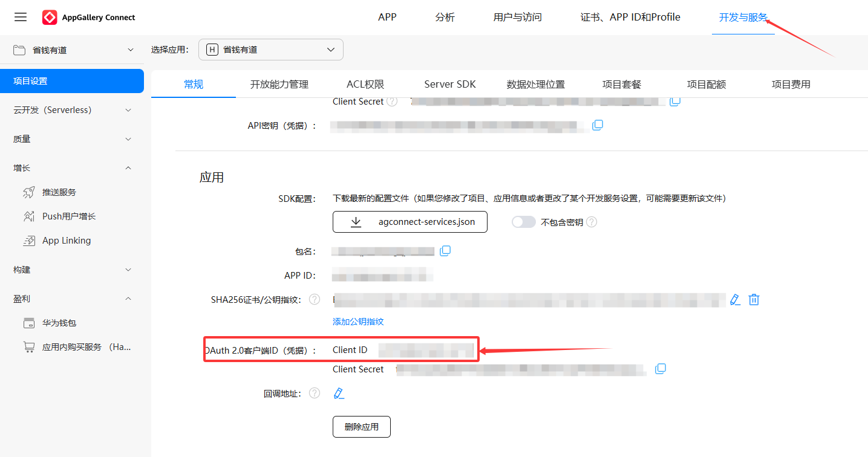Switch to 开放能力管理 tab
The height and width of the screenshot is (457, 868).
pyautogui.click(x=279, y=84)
